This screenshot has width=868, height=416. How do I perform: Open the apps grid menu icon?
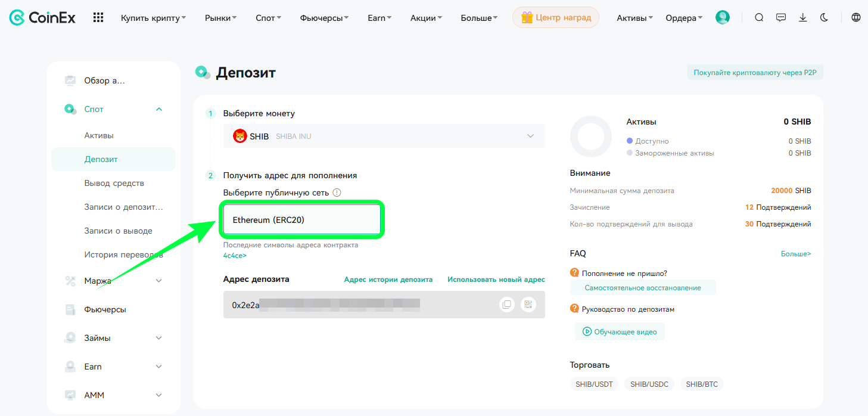tap(98, 17)
